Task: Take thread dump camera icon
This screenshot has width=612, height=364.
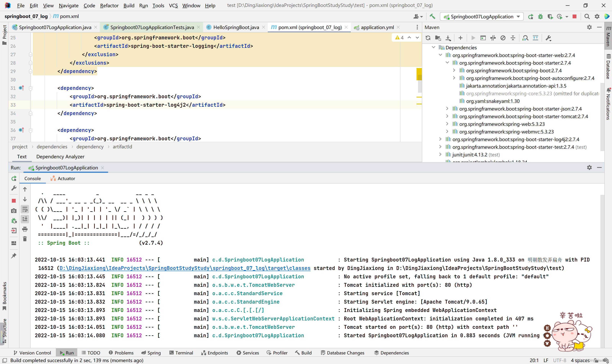Action: click(x=14, y=211)
